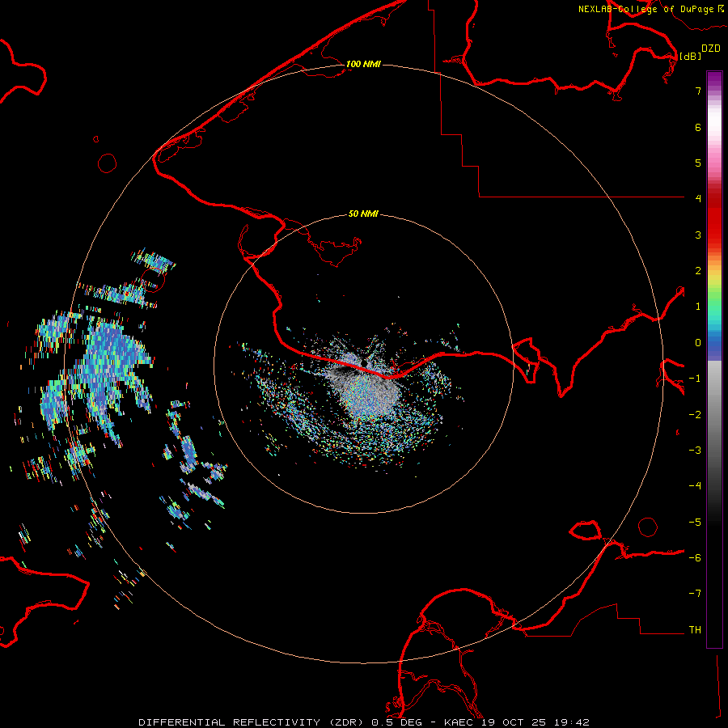
Task: Click the -5 dB value on the scale
Action: coord(695,523)
